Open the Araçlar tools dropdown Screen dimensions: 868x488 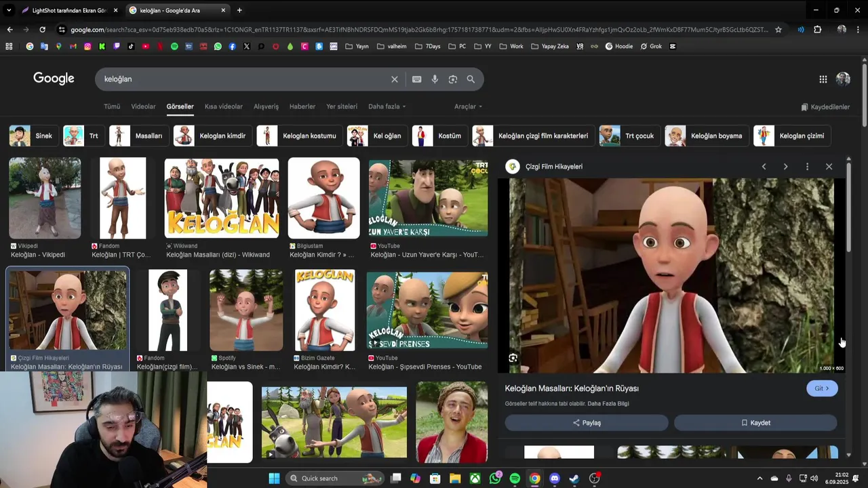(x=469, y=107)
